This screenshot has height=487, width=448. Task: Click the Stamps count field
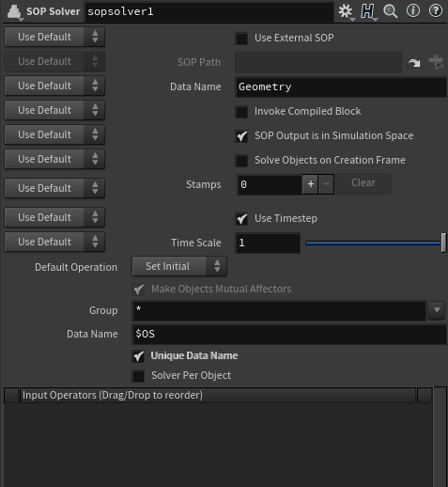click(270, 184)
